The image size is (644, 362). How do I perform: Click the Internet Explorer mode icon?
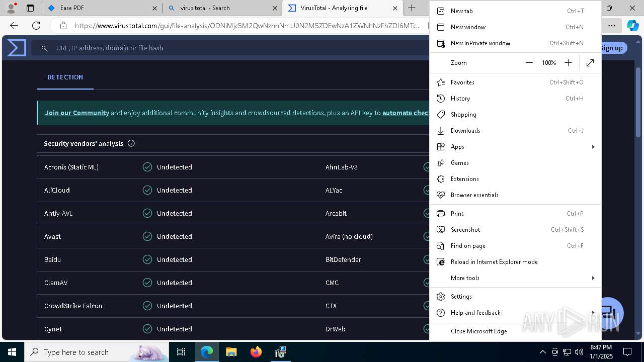441,262
